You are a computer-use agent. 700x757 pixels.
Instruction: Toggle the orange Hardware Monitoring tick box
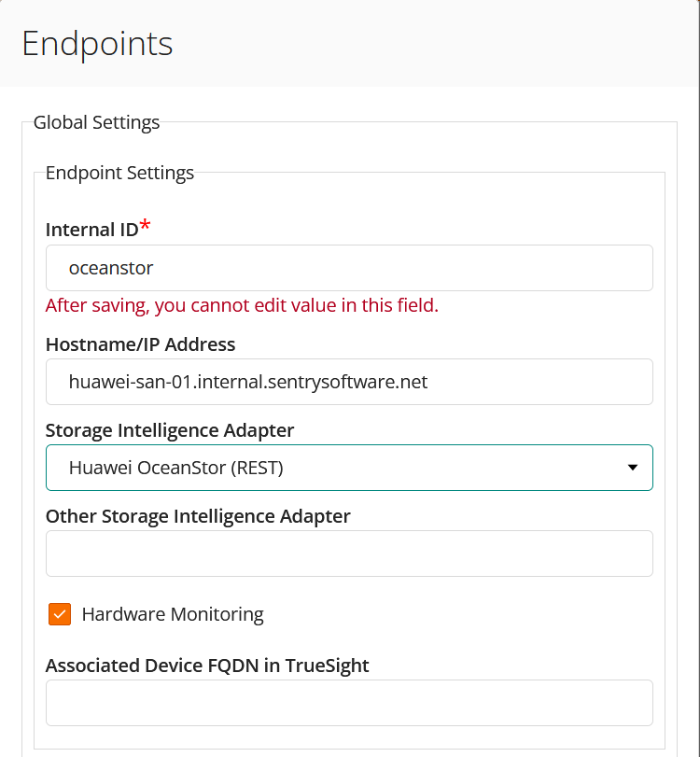tap(60, 614)
